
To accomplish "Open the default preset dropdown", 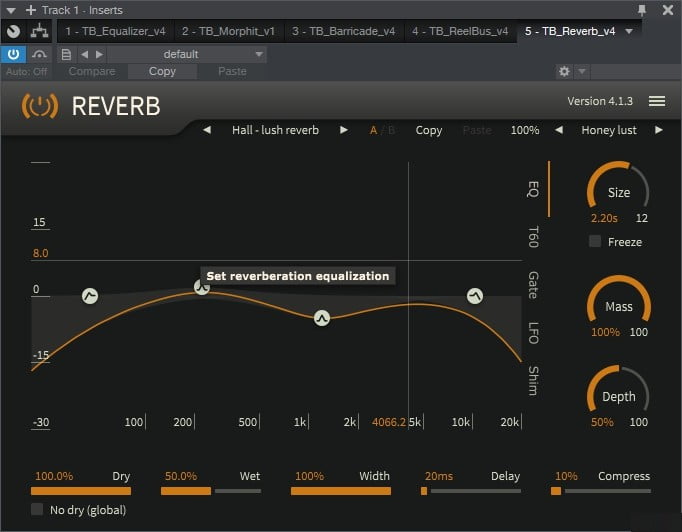I will point(187,54).
